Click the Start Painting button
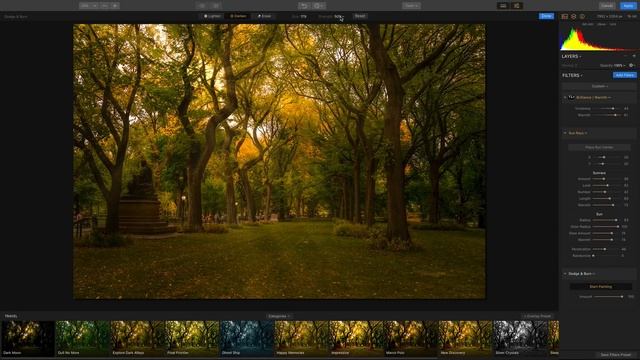Screen dimensions: 640x360 [601, 287]
